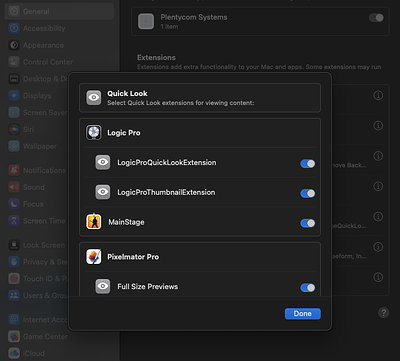Toggle the MainStage extension switch
The height and width of the screenshot is (361, 400).
308,223
